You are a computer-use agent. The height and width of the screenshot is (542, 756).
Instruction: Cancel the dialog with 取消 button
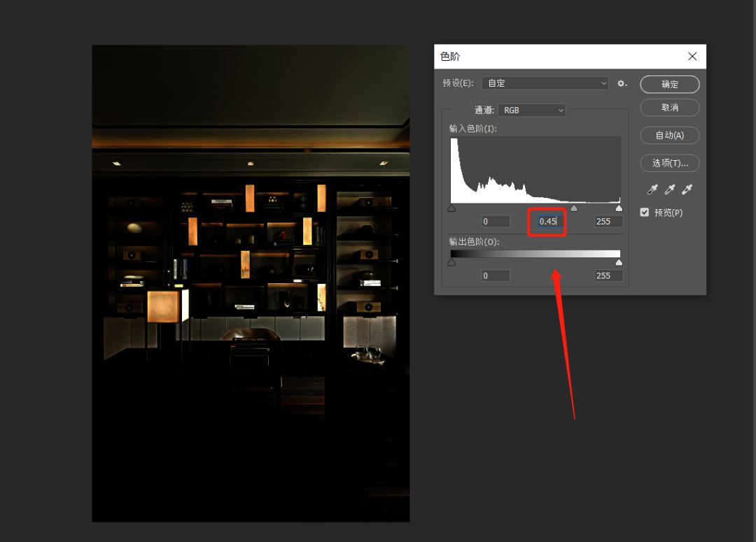point(669,108)
